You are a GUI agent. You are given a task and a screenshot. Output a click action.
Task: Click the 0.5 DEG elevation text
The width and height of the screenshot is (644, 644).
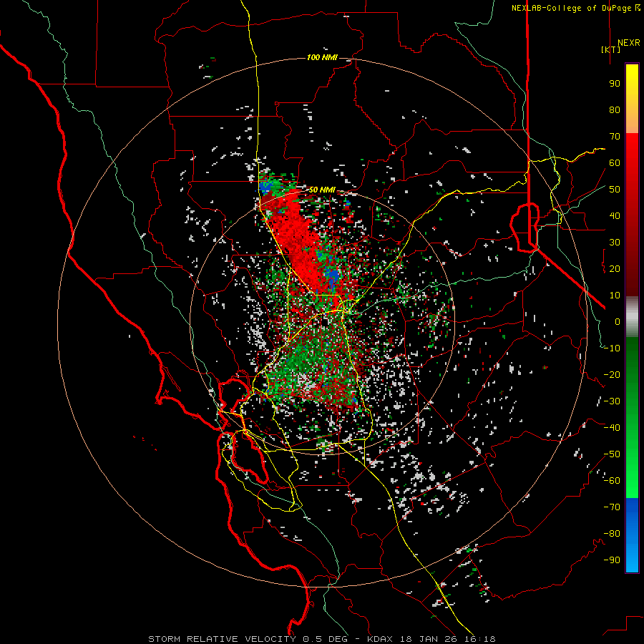coord(325,639)
